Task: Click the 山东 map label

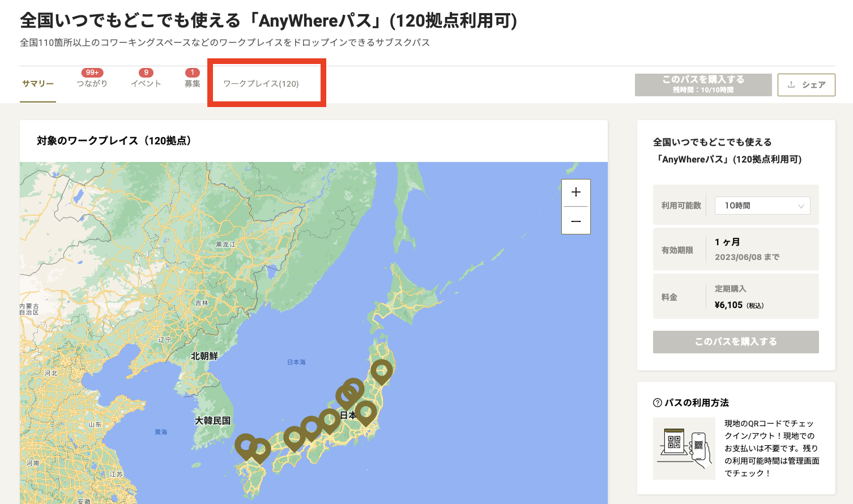Action: point(95,424)
